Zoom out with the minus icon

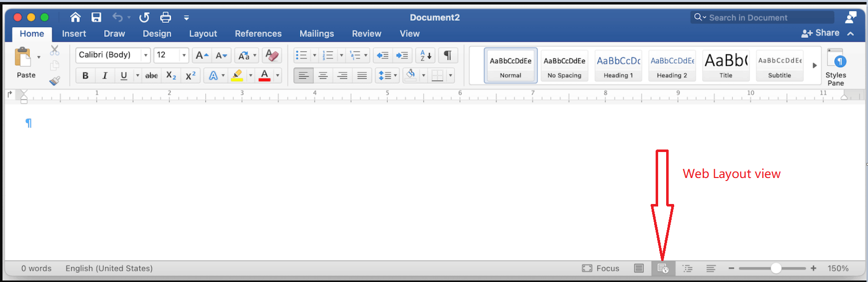click(731, 268)
